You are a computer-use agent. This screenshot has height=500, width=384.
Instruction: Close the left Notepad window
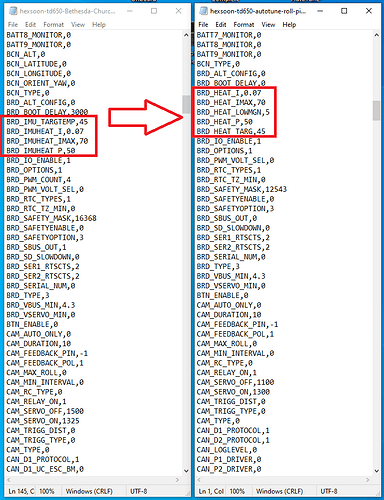[178, 11]
